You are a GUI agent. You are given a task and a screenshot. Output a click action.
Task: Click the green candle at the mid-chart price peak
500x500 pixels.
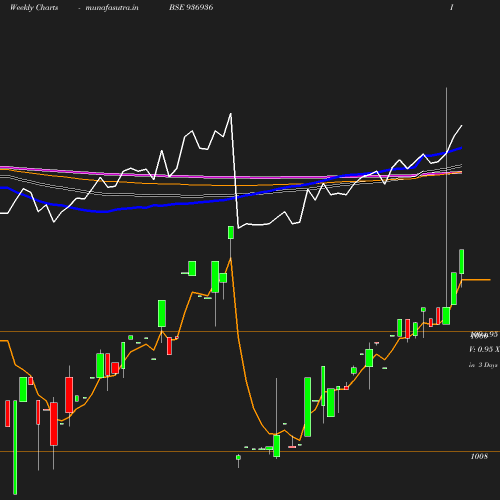pos(231,232)
